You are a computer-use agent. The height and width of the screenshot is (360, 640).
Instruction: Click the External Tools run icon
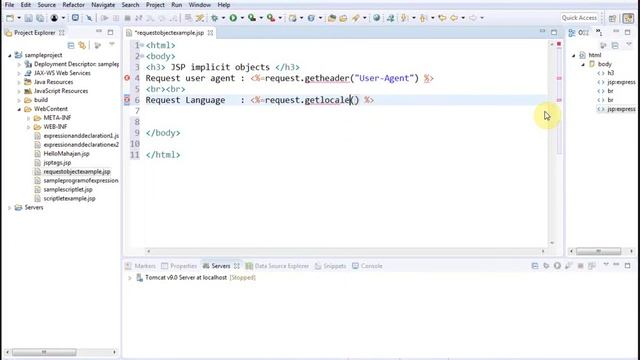(271, 18)
